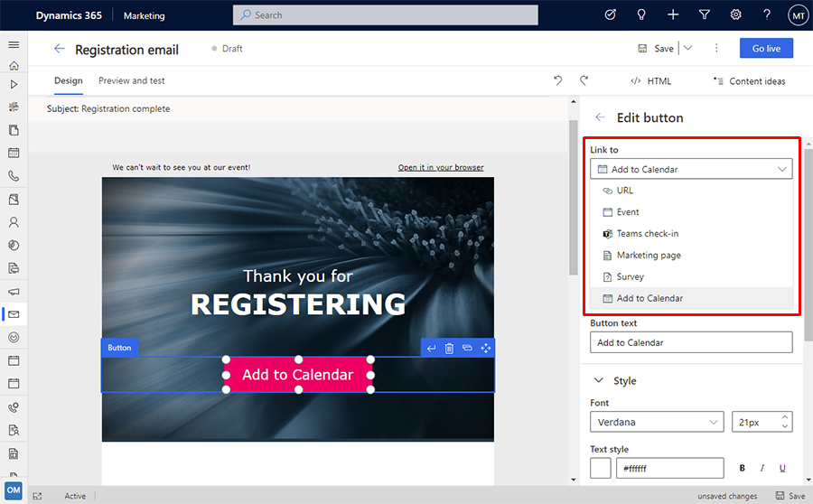Click Save in the status bar
This screenshot has height=504, width=813.
(790, 496)
